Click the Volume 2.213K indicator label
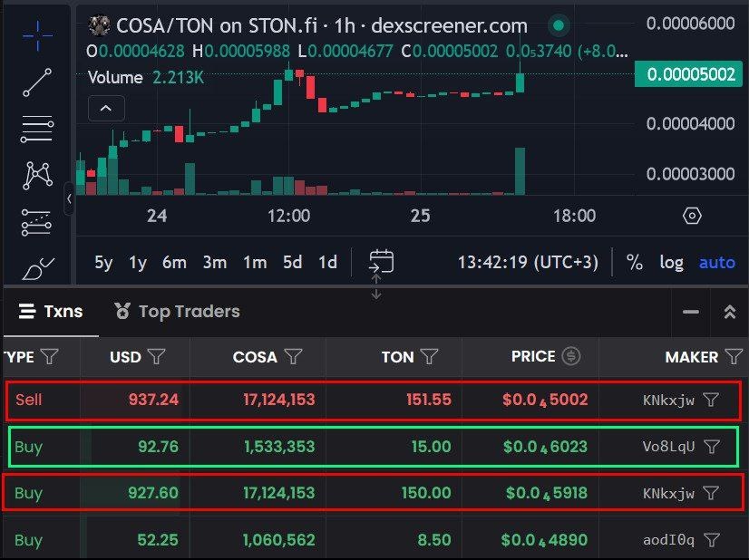Viewport: 749px width, 560px height. (x=146, y=77)
